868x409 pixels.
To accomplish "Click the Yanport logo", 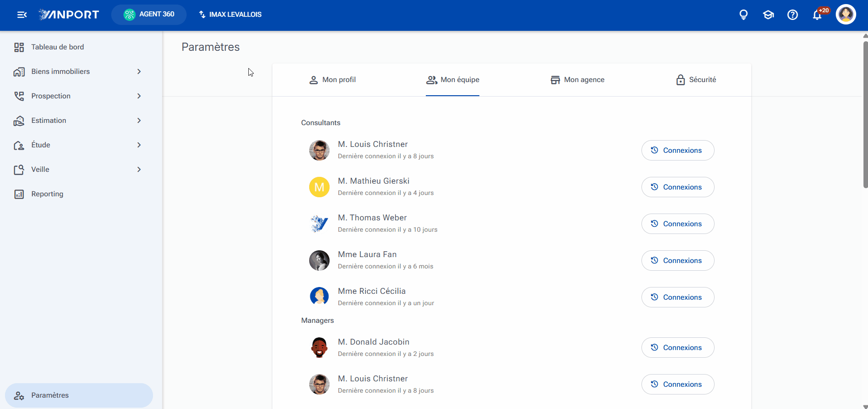I will tap(69, 15).
